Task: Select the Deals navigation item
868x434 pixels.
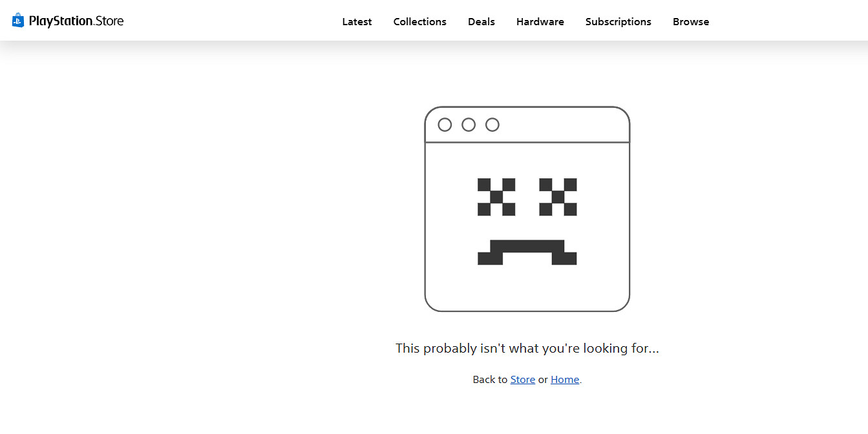Action: coord(481,22)
